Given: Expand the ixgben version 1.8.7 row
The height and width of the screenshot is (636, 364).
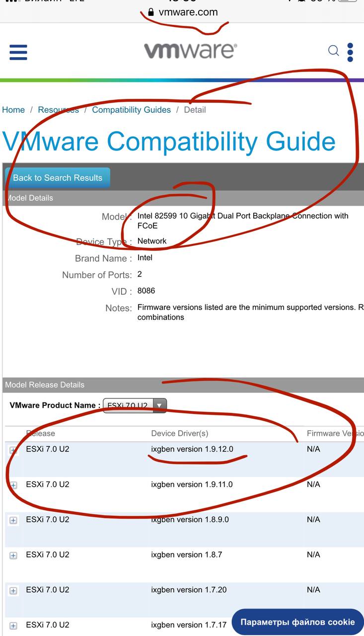Looking at the screenshot, I should (x=13, y=556).
